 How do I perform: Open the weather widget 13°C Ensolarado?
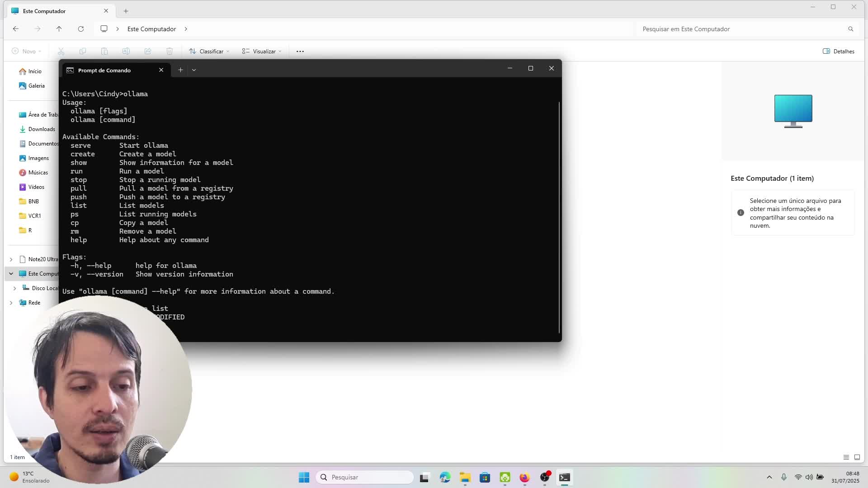click(x=30, y=477)
